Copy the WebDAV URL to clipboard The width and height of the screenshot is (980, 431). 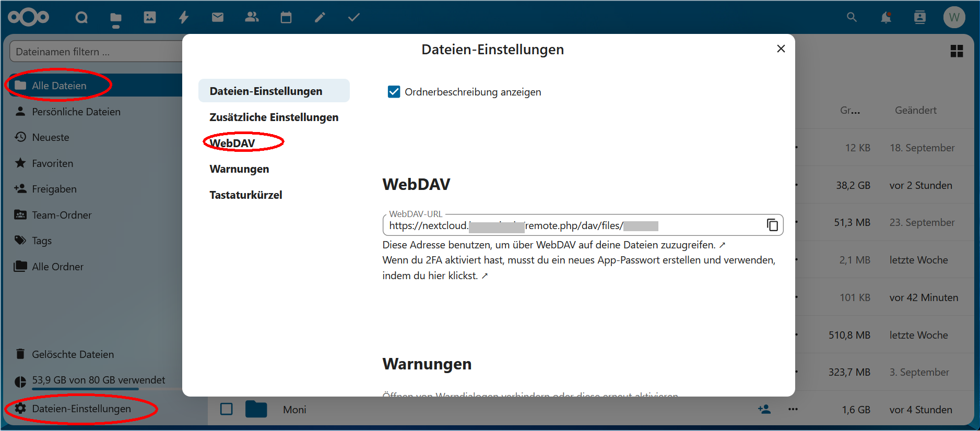coord(772,225)
